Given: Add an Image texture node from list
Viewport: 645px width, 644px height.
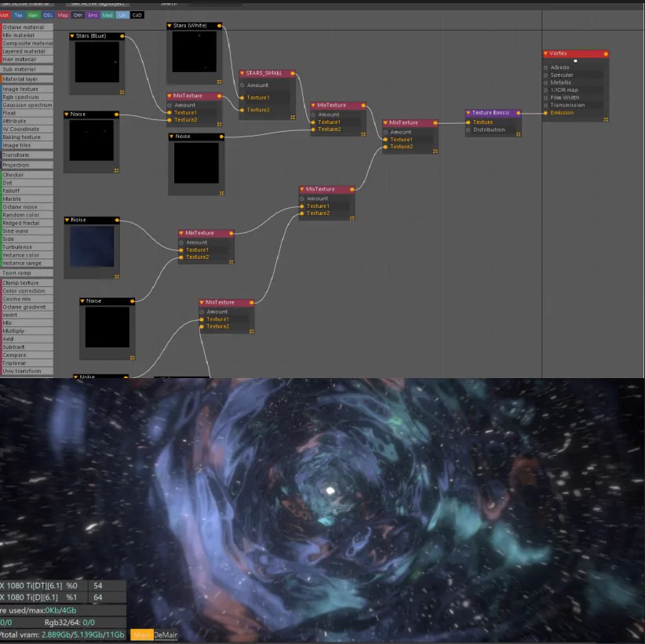Looking at the screenshot, I should (27, 89).
